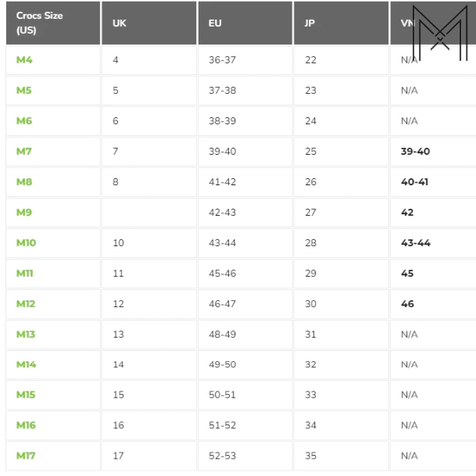Click EU value 52-53 in last row

[x=222, y=456]
